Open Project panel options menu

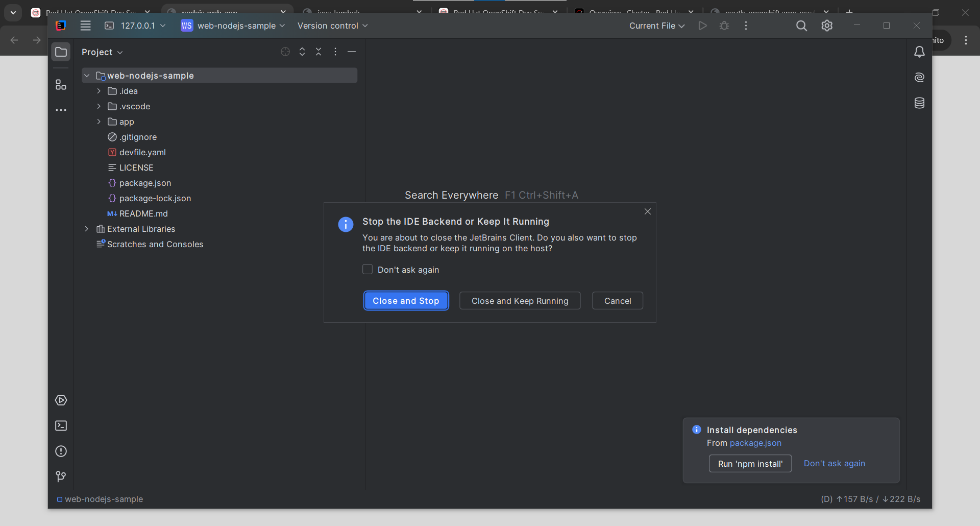335,52
